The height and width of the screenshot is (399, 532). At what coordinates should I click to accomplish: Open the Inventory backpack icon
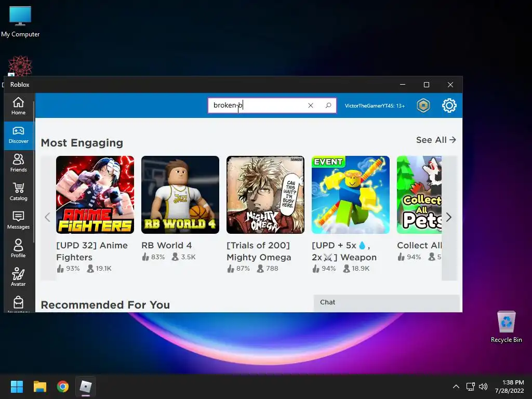pos(18,303)
